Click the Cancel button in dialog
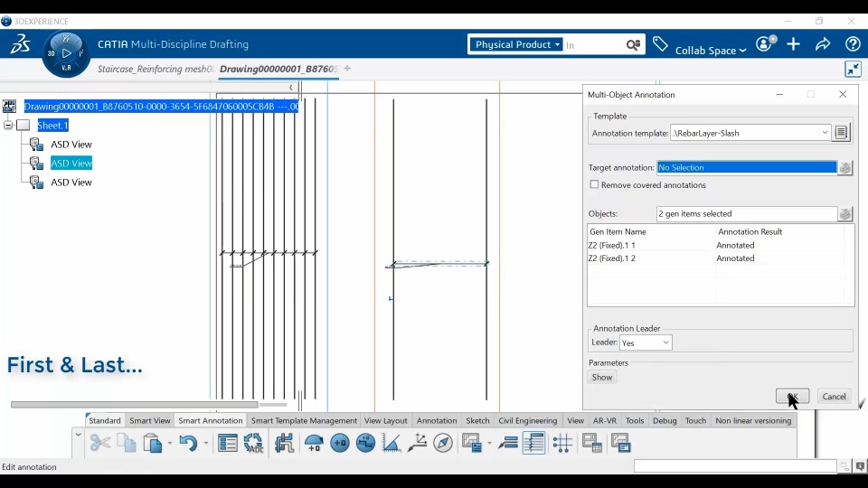Viewport: 868px width, 488px height. click(834, 396)
